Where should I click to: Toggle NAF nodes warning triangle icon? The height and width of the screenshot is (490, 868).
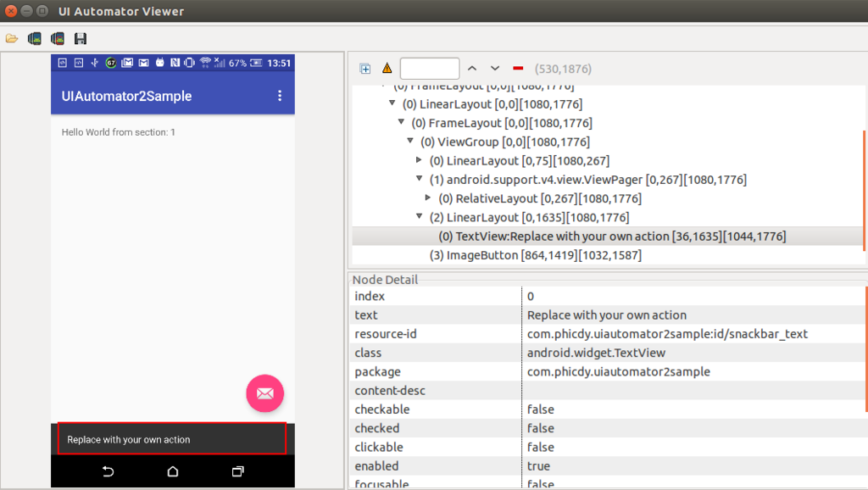387,69
